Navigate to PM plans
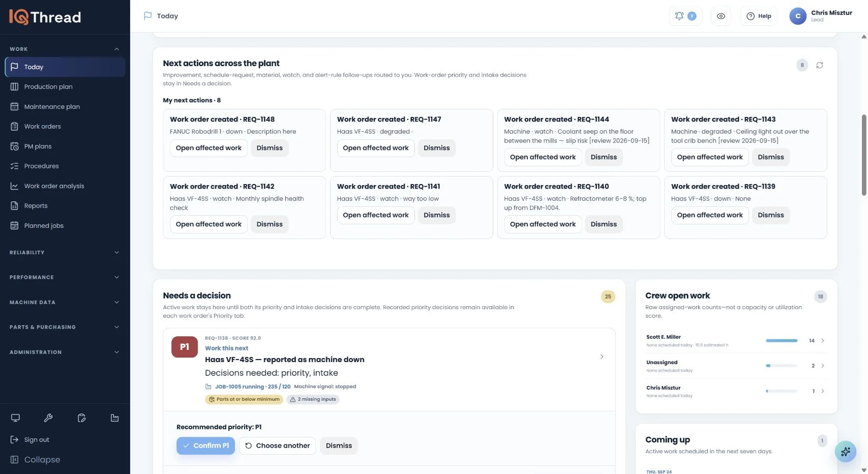 pos(65,146)
